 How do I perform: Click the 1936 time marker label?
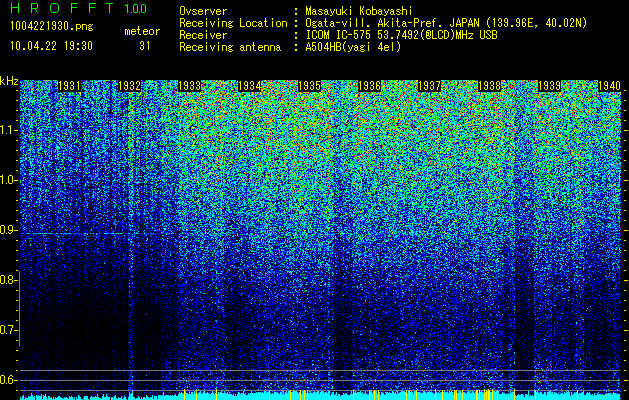click(x=369, y=86)
